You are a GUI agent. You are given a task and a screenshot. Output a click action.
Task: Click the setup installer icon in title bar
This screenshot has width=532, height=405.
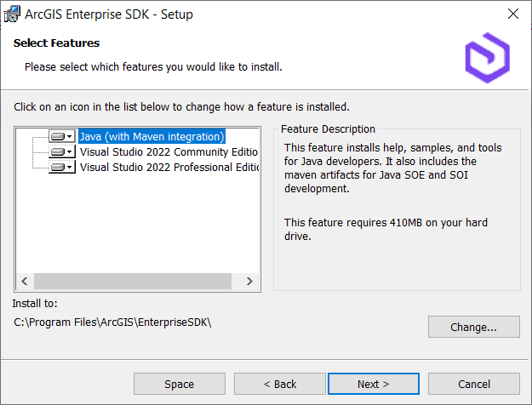click(12, 14)
